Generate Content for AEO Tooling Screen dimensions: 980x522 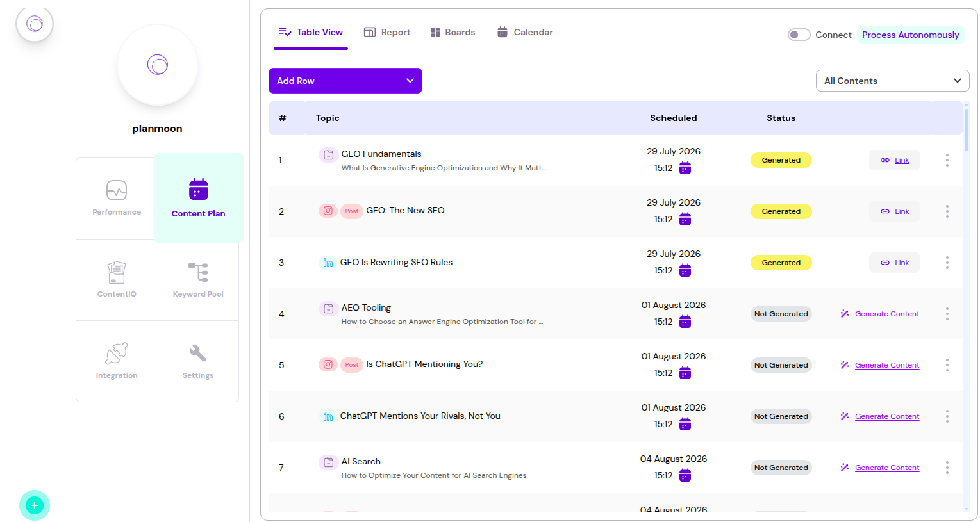point(880,314)
